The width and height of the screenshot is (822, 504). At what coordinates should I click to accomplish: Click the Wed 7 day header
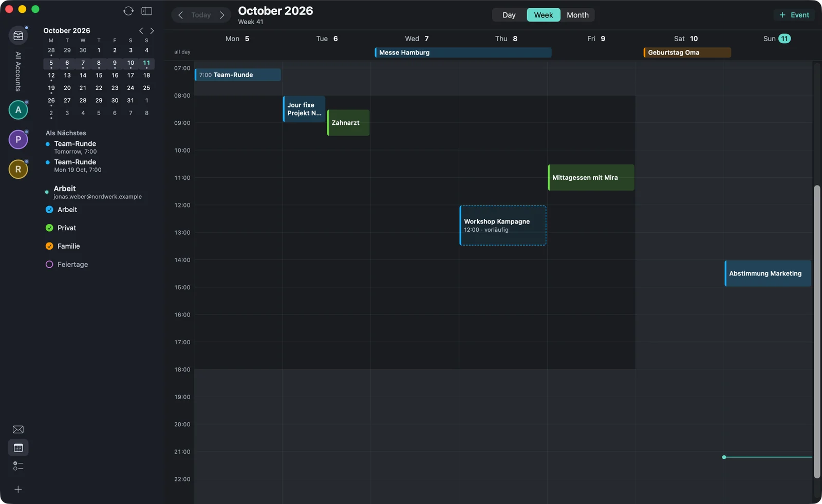click(x=417, y=39)
